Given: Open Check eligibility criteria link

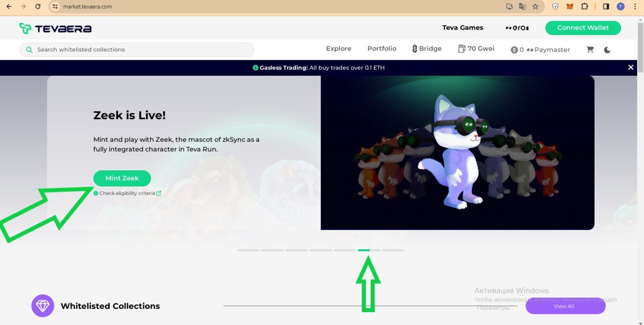Looking at the screenshot, I should pos(127,193).
